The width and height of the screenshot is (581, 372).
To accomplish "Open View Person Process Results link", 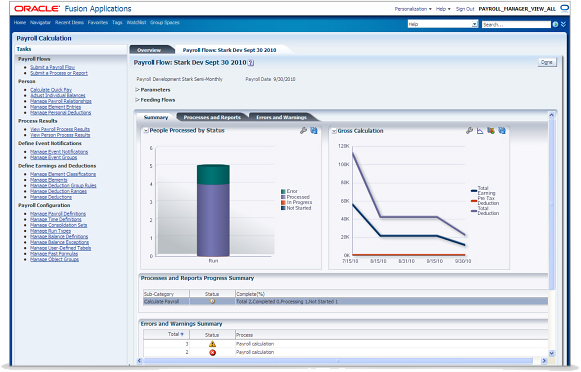I will pyautogui.click(x=60, y=135).
